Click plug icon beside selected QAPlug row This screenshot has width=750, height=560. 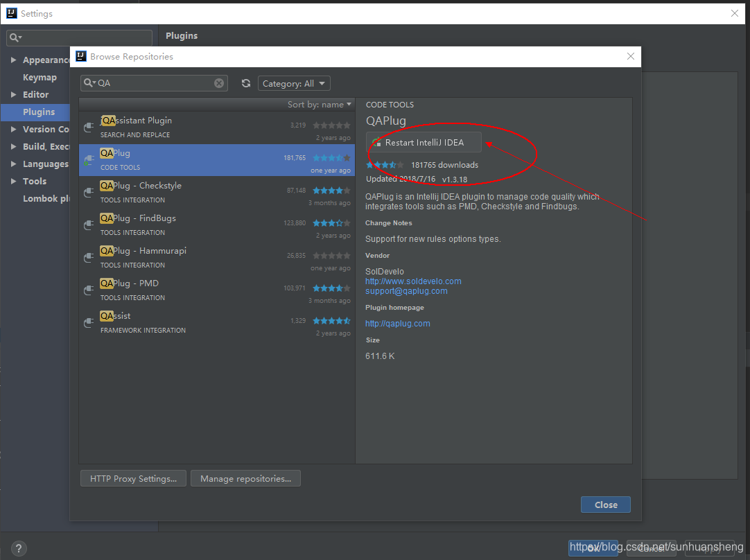click(89, 159)
